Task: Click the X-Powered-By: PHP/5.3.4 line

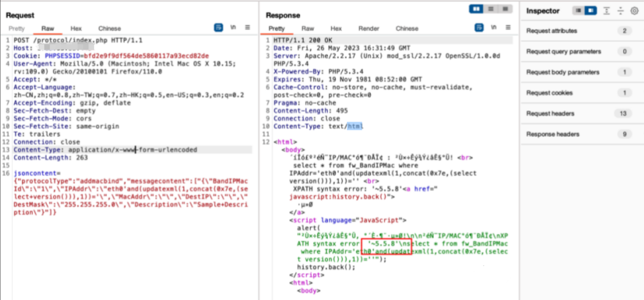Action: tap(318, 71)
